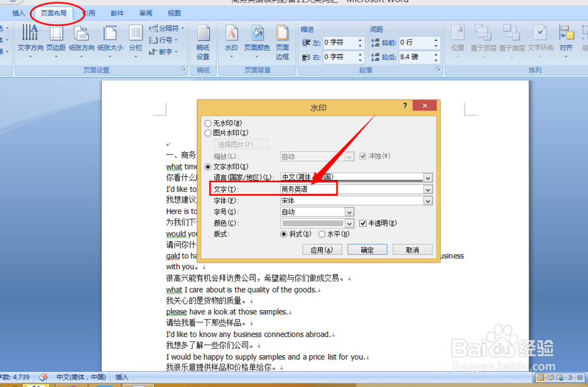Click the 中文(简体，中国) language status
Screen dimensions: 588x387
81,377
